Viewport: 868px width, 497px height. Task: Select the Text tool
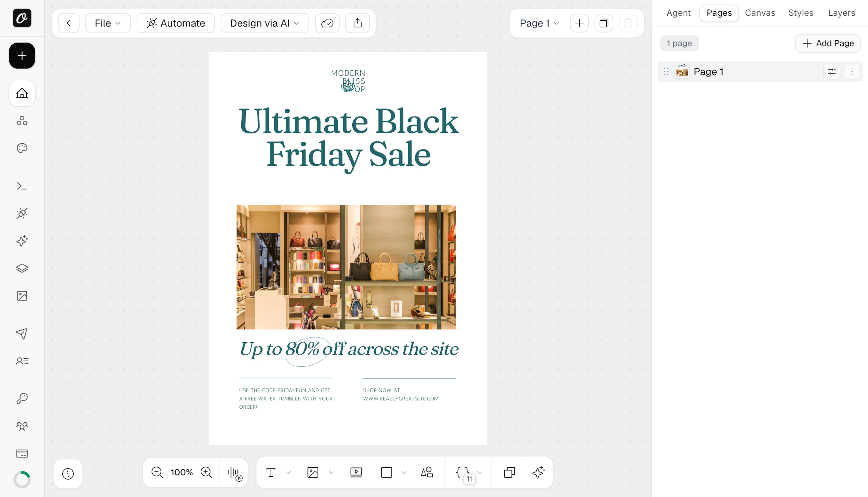(x=271, y=472)
